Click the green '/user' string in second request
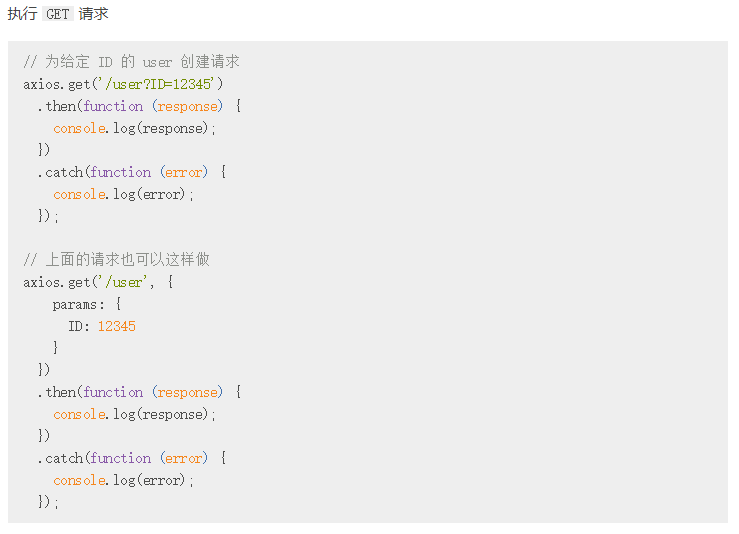The height and width of the screenshot is (534, 739). [124, 282]
